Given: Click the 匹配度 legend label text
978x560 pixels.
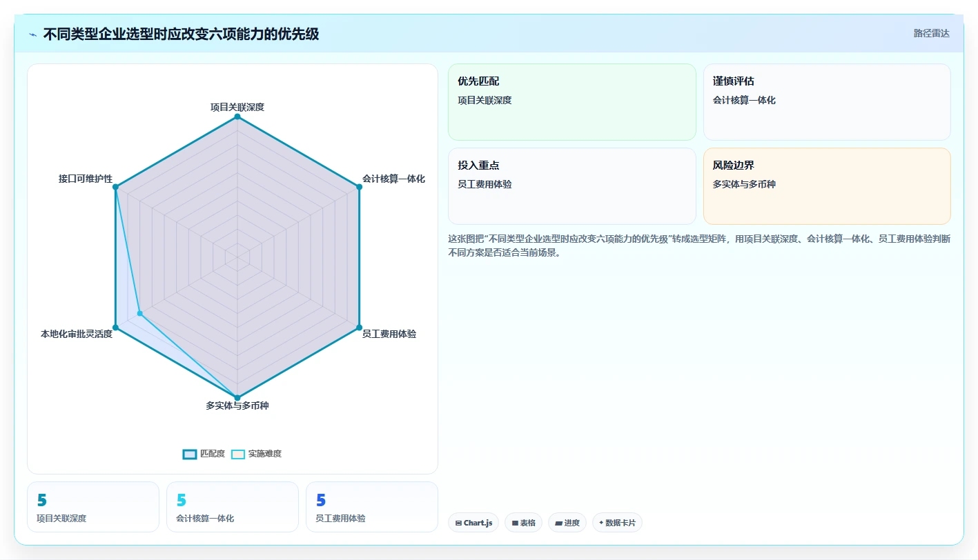Looking at the screenshot, I should point(213,454).
